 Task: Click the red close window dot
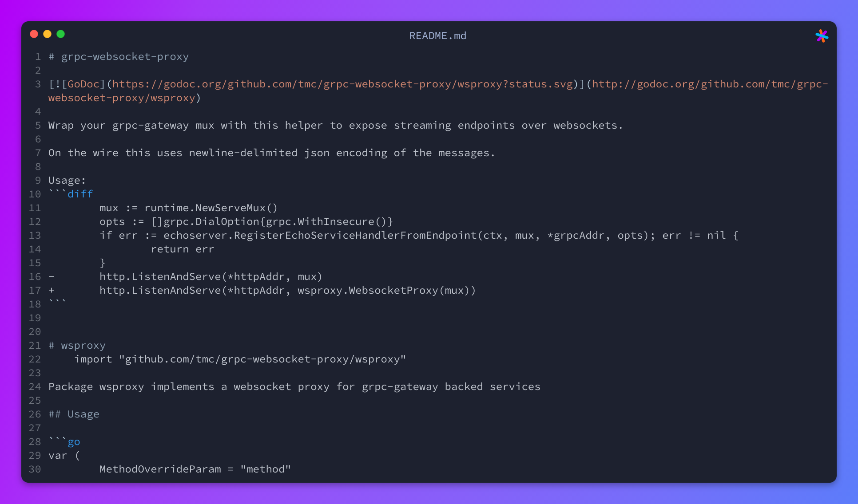coord(34,34)
